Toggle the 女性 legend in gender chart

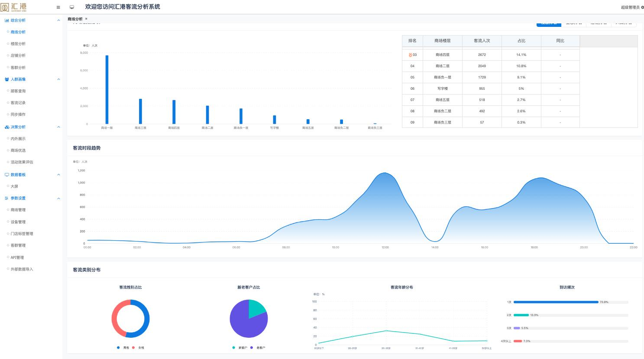[x=138, y=348]
